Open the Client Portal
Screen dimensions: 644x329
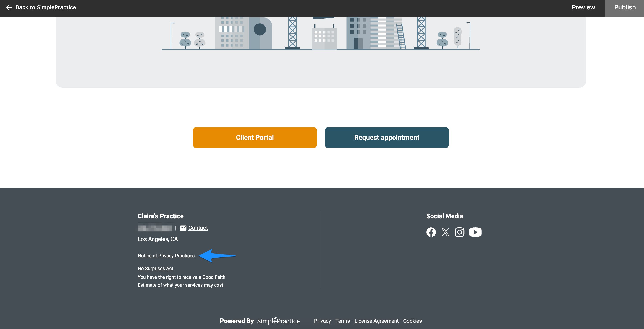pos(255,137)
